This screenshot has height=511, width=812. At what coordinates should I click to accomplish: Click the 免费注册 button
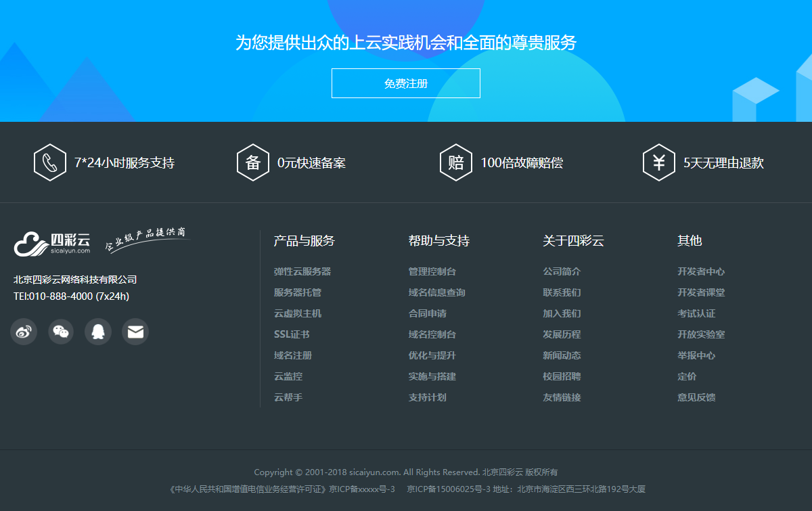pyautogui.click(x=406, y=83)
